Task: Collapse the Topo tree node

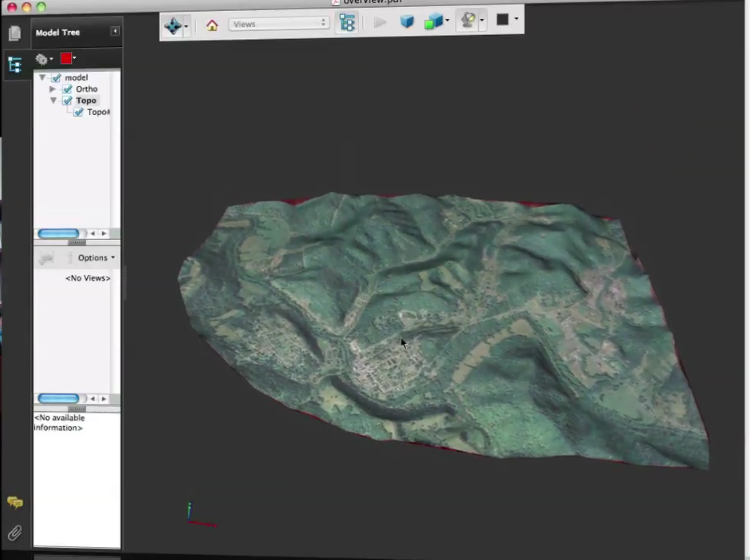Action: click(x=53, y=100)
